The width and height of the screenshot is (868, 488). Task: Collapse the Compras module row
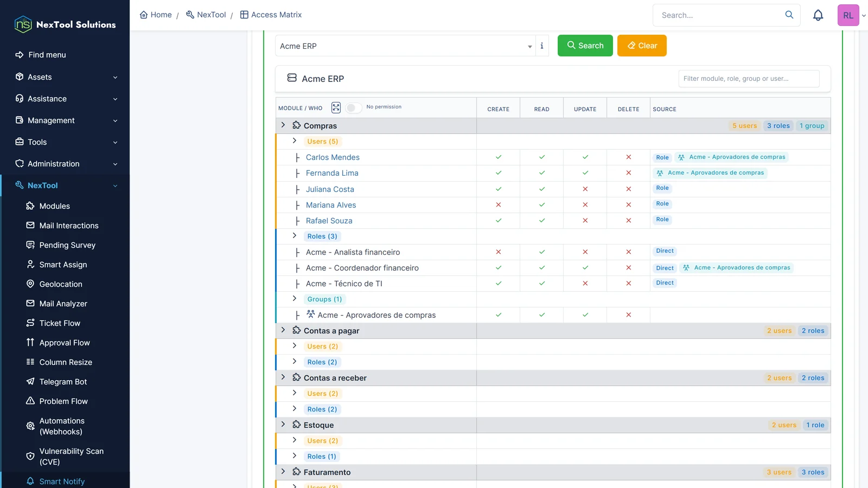[x=283, y=125]
